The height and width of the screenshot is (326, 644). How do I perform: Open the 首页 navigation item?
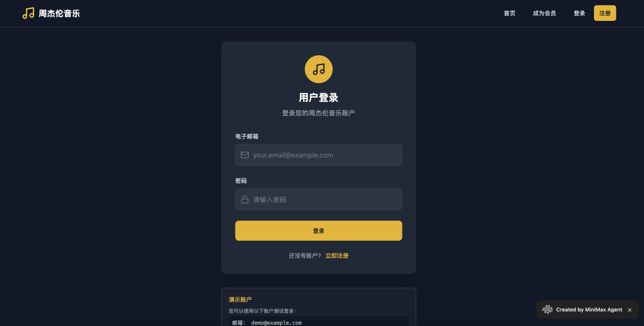tap(509, 13)
